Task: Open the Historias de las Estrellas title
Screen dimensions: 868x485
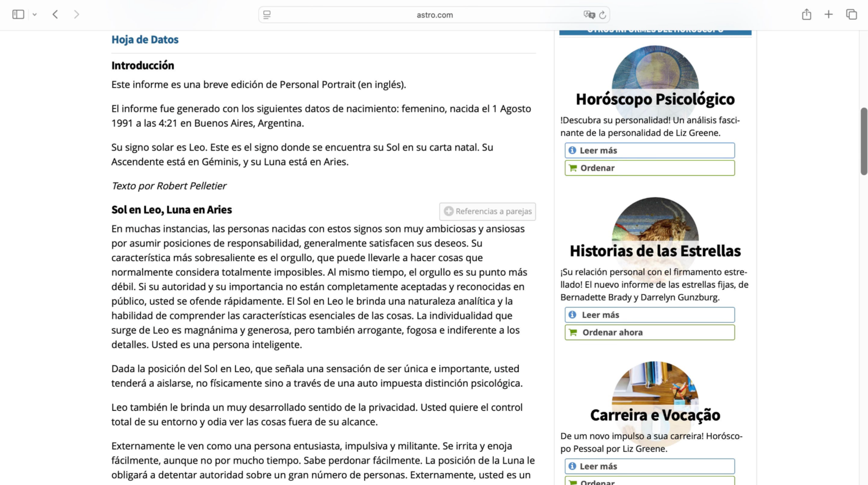Action: (x=655, y=251)
